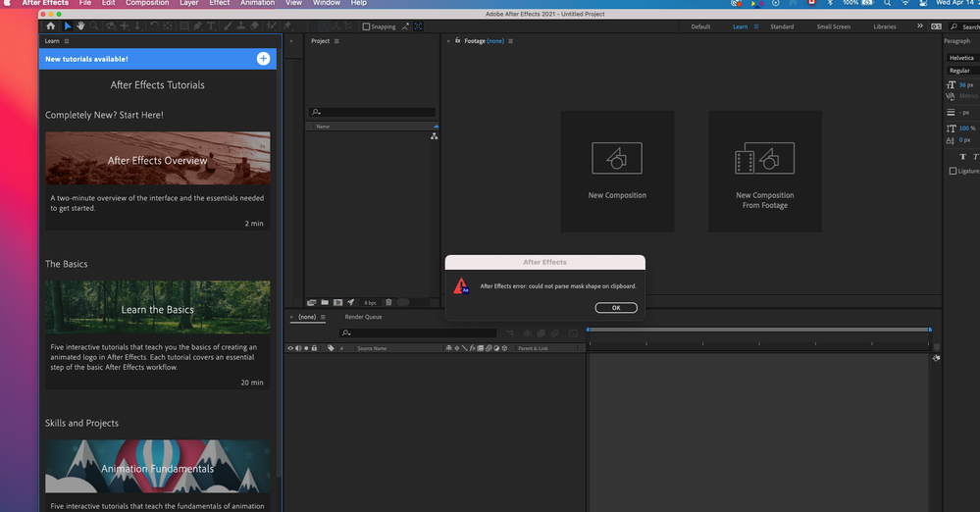This screenshot has width=980, height=512.
Task: Switch to the Render Queue tab
Action: 363,317
